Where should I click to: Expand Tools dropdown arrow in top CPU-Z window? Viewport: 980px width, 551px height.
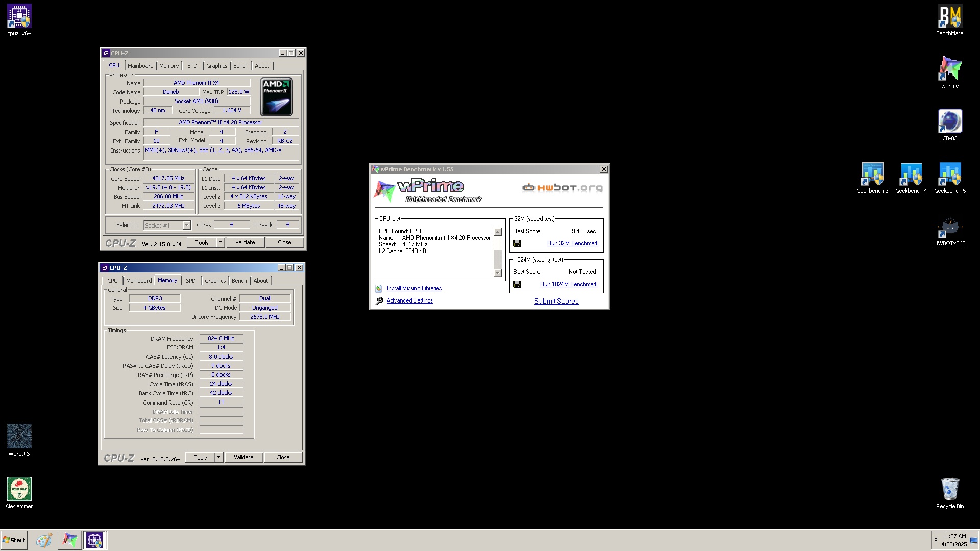220,243
